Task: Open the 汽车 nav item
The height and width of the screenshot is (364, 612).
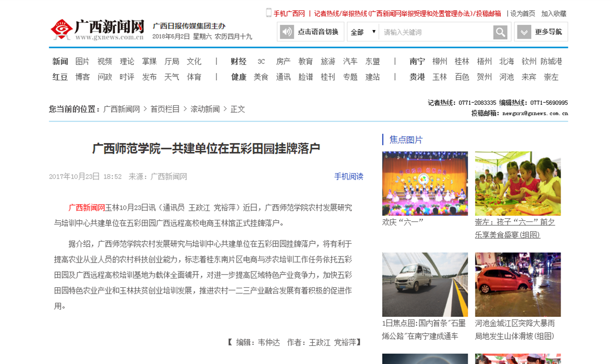Action: coord(350,61)
